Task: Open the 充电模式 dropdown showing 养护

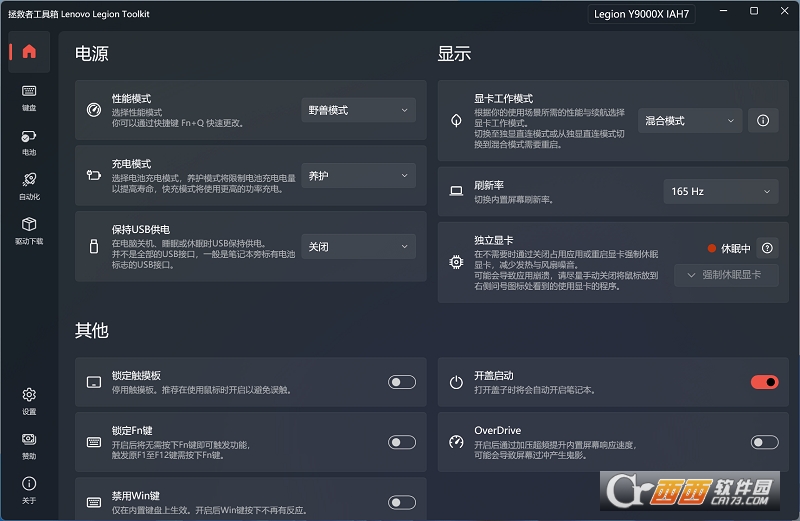Action: click(358, 176)
